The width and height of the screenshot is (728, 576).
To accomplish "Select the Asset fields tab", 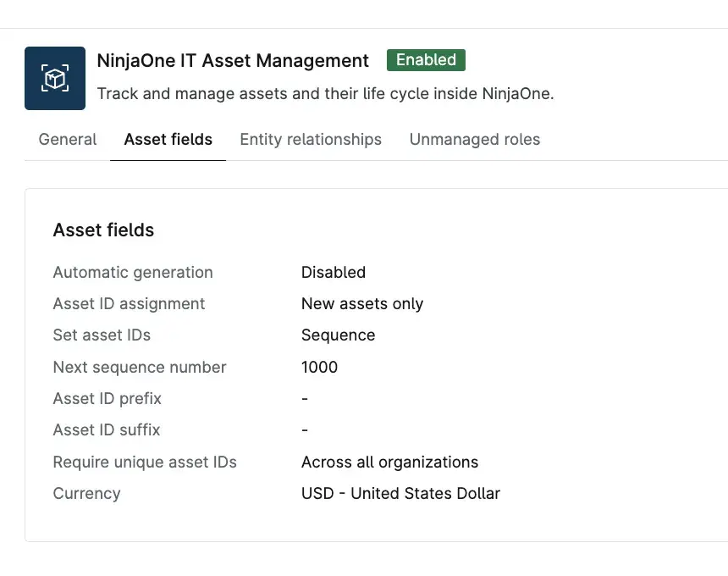I will pyautogui.click(x=168, y=140).
